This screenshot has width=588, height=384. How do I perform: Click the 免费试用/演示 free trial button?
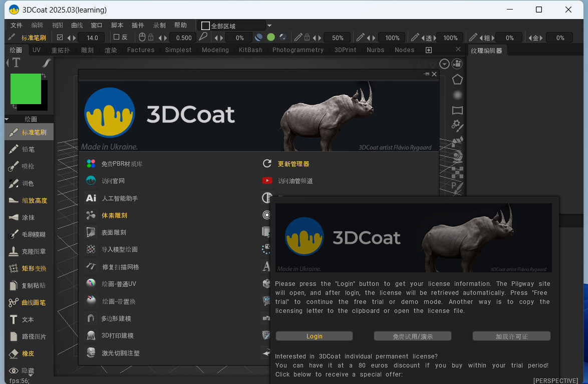point(413,336)
